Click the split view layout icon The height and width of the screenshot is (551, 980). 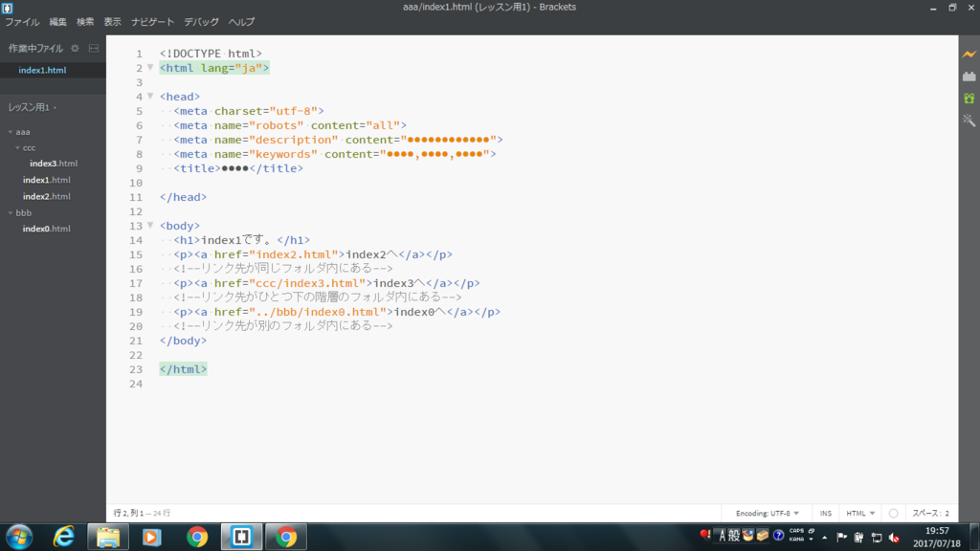(94, 48)
